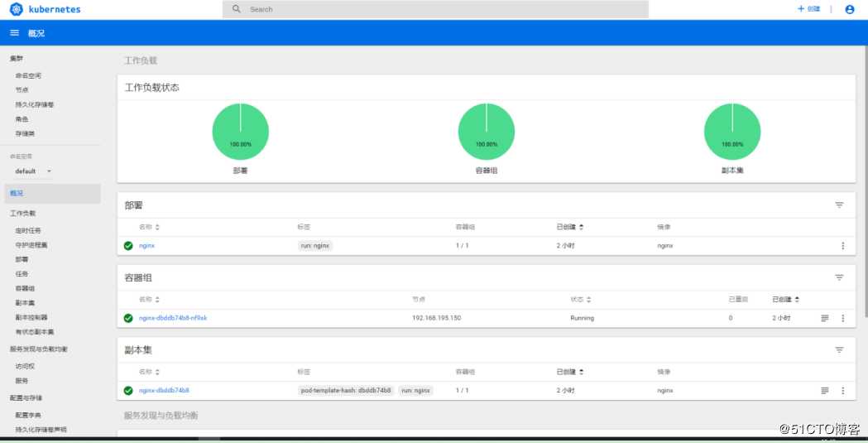Open 命名空间 under 集群 in sidebar
Screen dimensions: 868x443
point(28,75)
